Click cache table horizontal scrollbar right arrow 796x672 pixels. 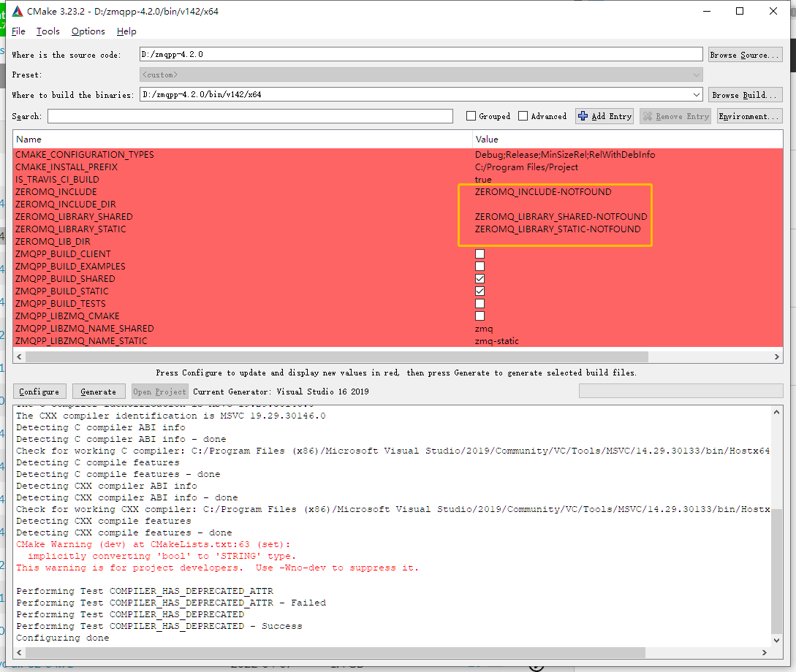[x=777, y=356]
